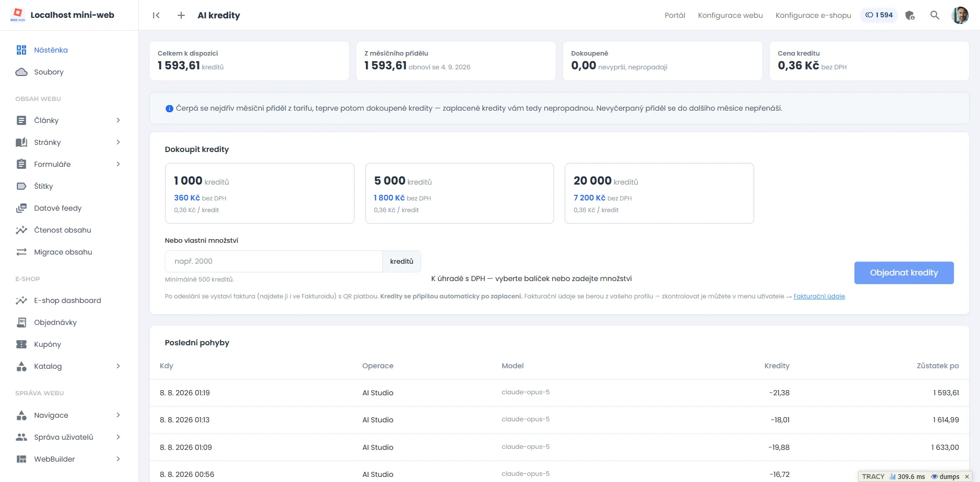
Task: Expand the Stránky submenu
Action: click(x=118, y=142)
